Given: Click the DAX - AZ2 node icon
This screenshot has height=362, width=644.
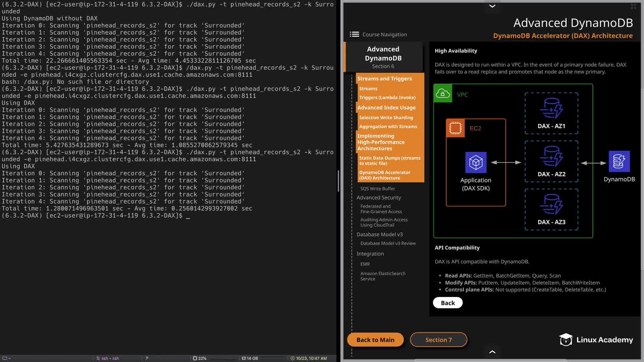Looking at the screenshot, I should [x=551, y=156].
